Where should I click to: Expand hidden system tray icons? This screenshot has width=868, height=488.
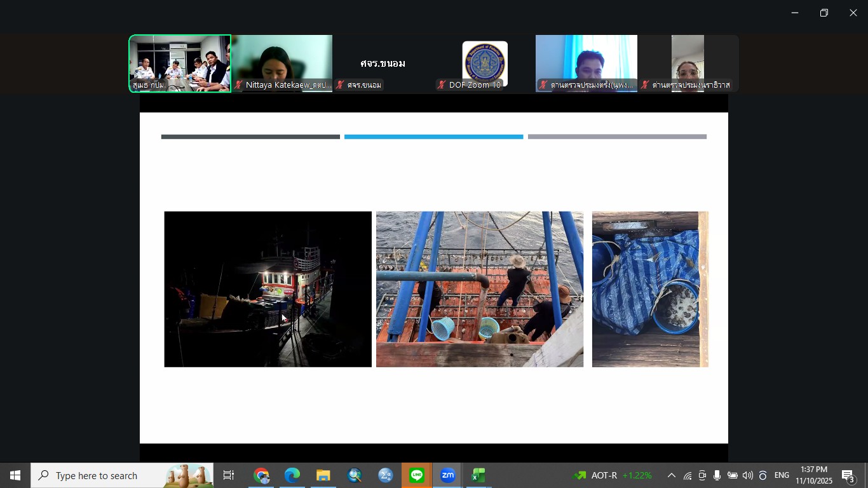coord(671,475)
